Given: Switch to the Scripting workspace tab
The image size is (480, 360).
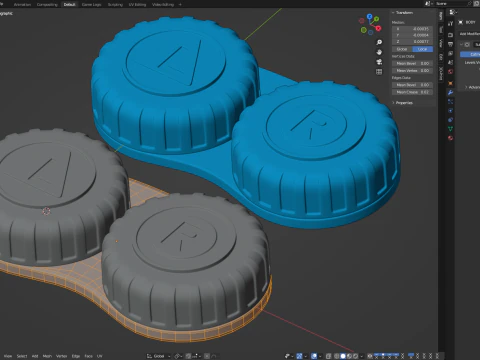Looking at the screenshot, I should [x=115, y=5].
